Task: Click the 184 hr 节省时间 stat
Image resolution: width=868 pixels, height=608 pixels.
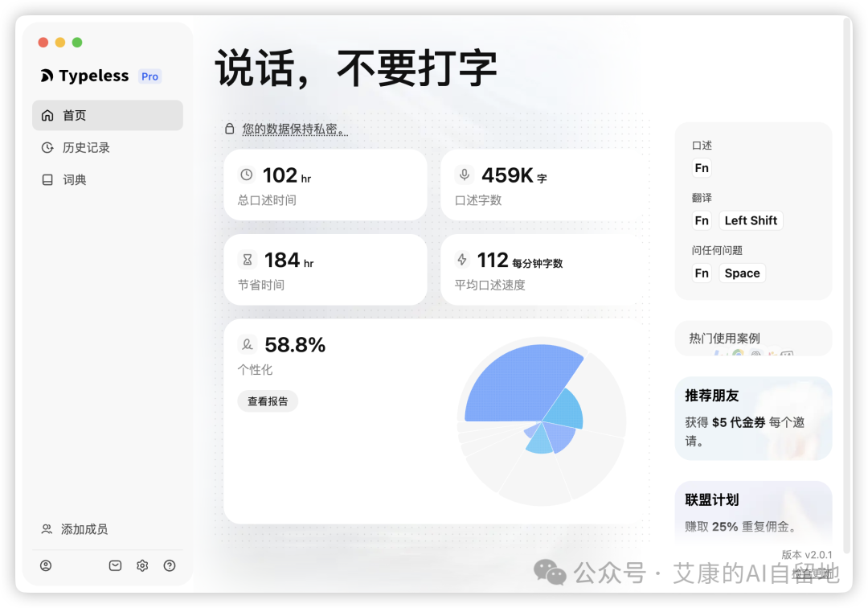Action: [x=325, y=269]
